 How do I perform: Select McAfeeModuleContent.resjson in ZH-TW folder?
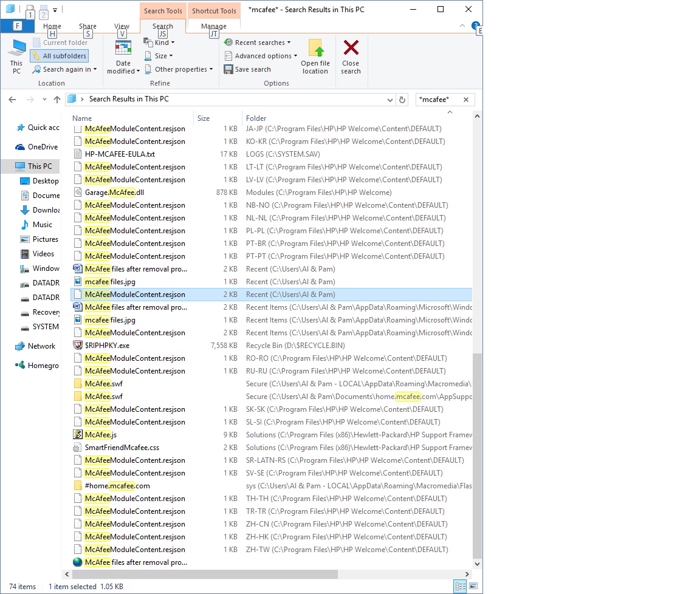[x=135, y=550]
